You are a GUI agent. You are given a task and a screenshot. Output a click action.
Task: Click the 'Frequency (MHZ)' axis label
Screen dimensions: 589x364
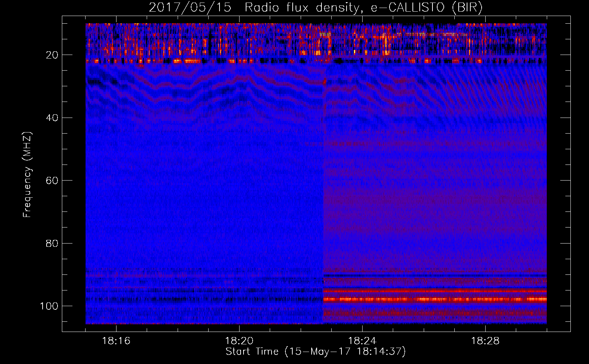(27, 174)
